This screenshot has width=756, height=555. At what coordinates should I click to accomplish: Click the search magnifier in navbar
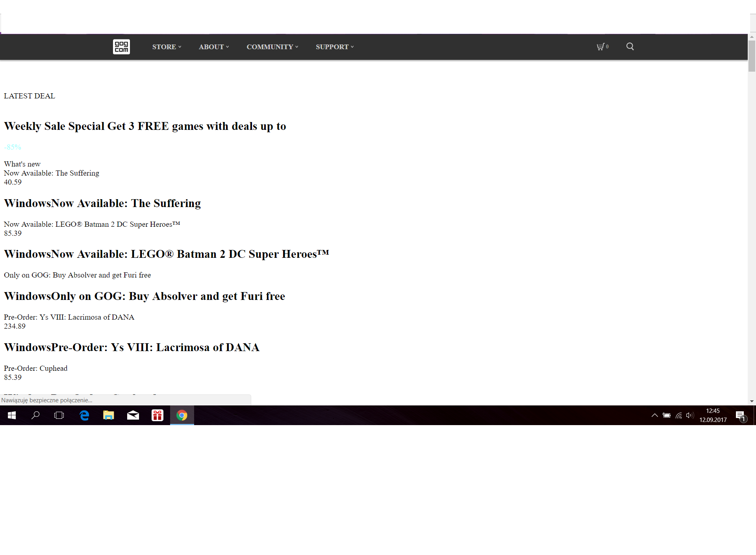[630, 46]
